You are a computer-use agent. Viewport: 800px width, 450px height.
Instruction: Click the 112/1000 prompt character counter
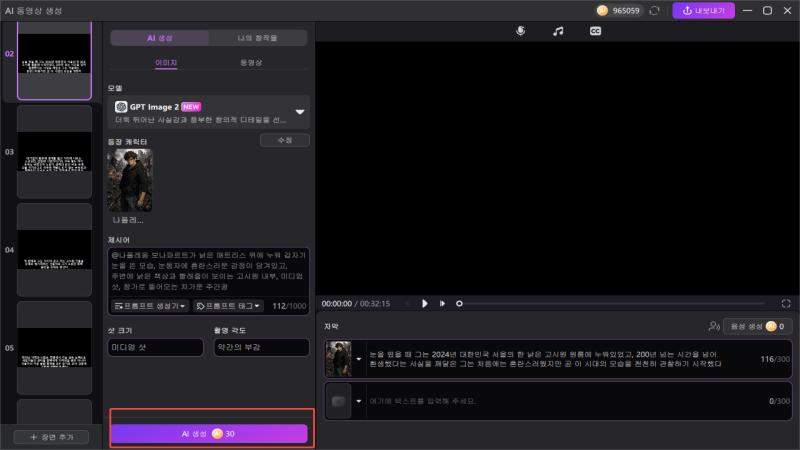pos(289,306)
